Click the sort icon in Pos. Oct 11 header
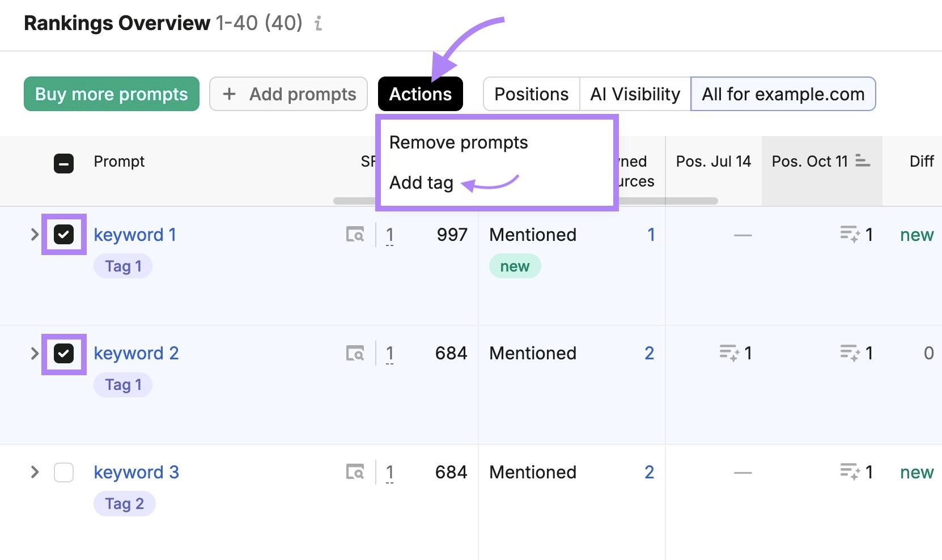 click(863, 161)
